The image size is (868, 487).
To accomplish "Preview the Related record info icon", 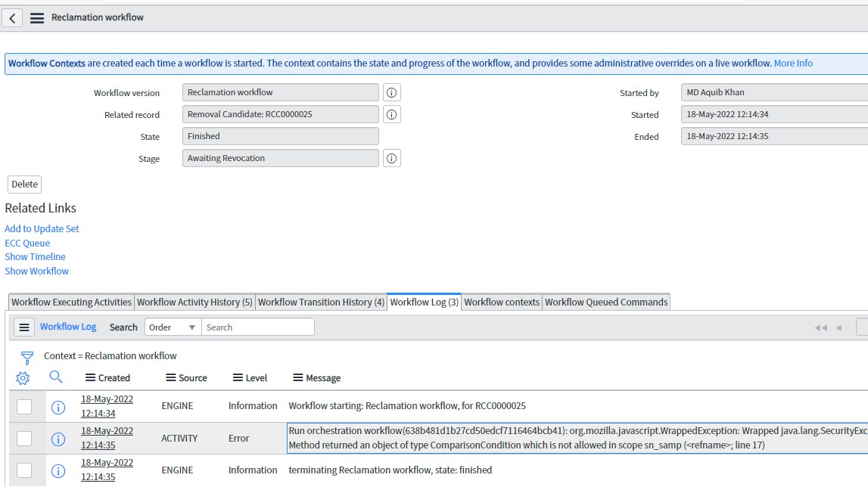I will 391,114.
